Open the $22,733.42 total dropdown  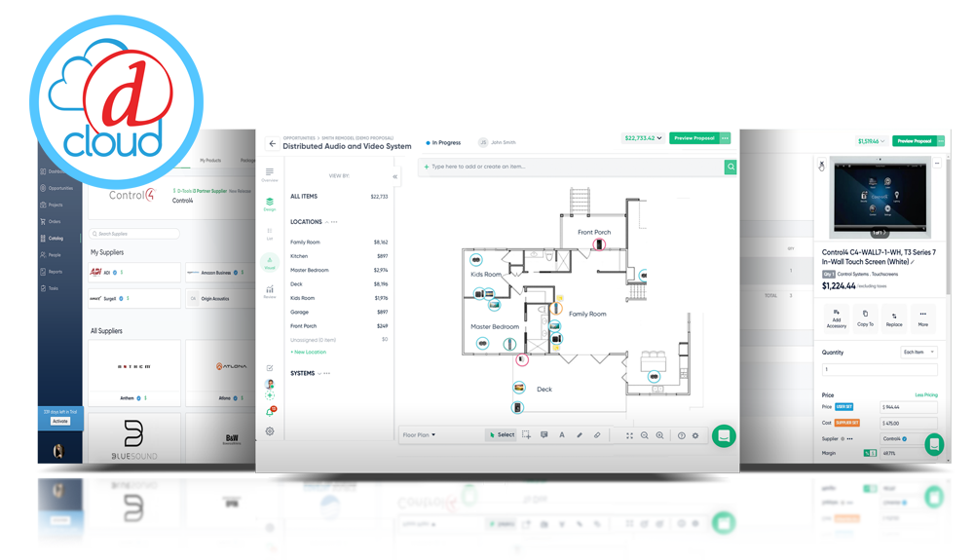tap(643, 138)
